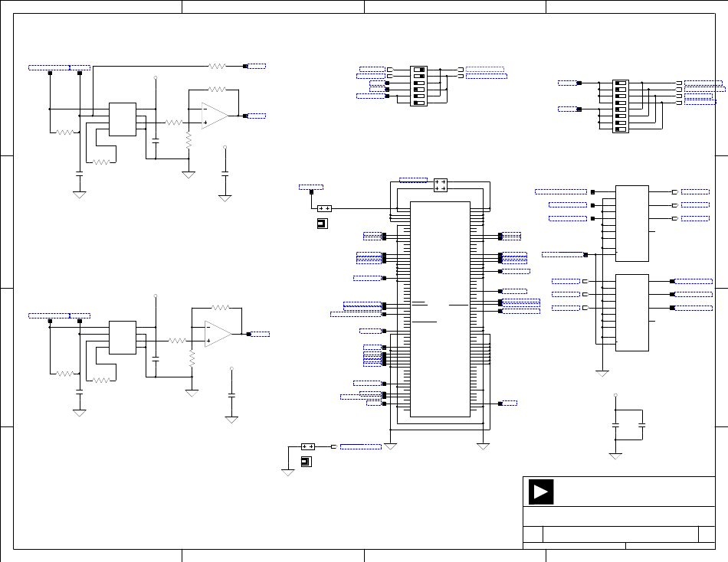The image size is (728, 562).
Task: Select the vertical resistor below the upper op-amp input
Action: pos(189,141)
